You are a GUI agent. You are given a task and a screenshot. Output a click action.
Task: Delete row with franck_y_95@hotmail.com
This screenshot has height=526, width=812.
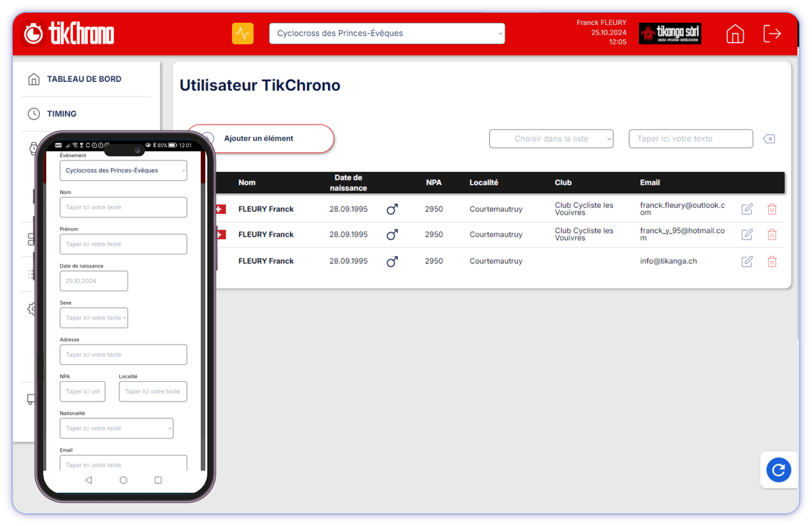pyautogui.click(x=772, y=234)
